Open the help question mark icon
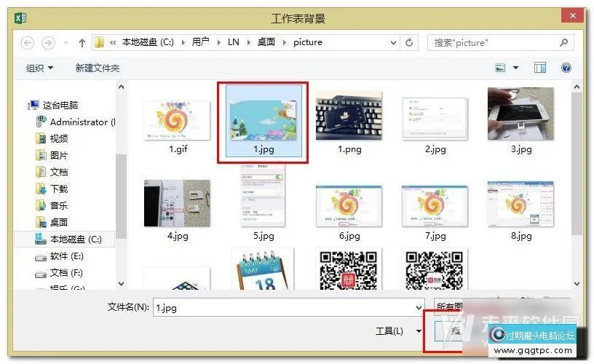Image resolution: width=594 pixels, height=364 pixels. click(566, 68)
